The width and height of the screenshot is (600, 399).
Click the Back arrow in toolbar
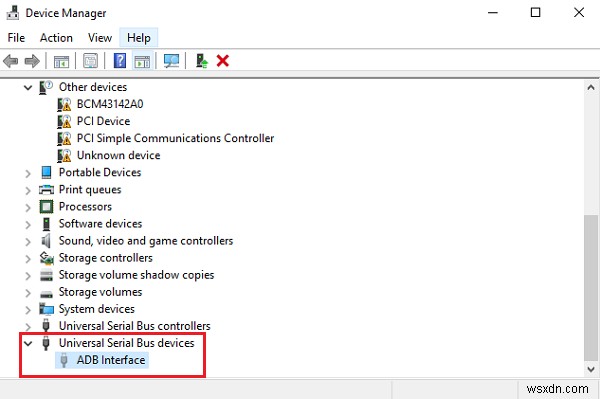pos(10,61)
